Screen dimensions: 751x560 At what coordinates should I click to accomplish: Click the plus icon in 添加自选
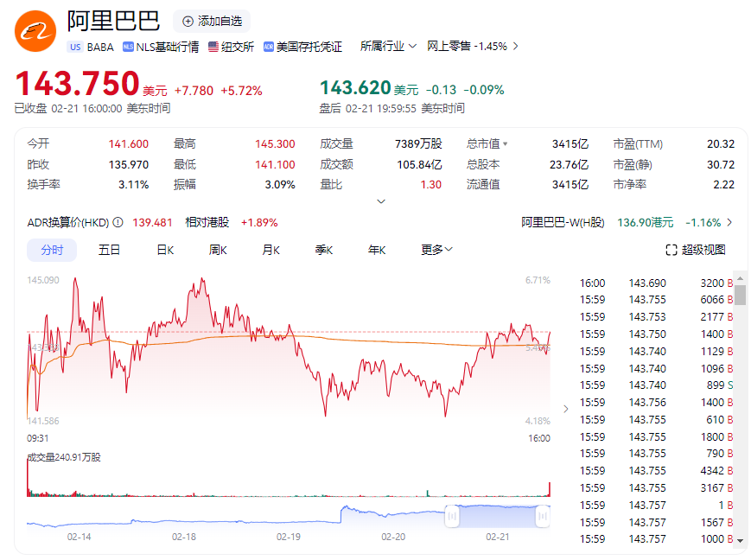click(188, 22)
